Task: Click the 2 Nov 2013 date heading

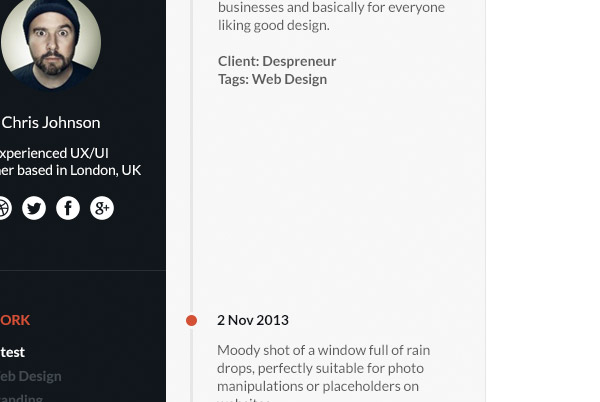Action: click(x=253, y=320)
